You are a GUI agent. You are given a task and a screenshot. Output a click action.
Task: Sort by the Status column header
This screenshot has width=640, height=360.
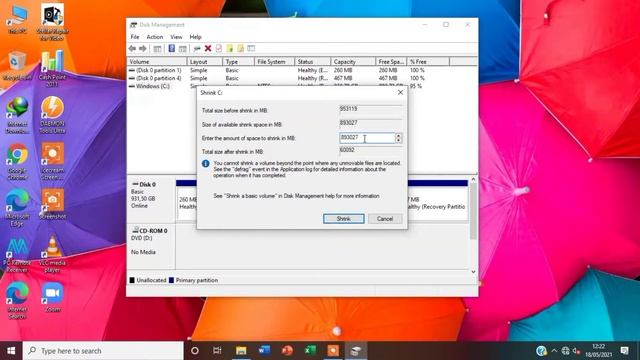(x=313, y=62)
